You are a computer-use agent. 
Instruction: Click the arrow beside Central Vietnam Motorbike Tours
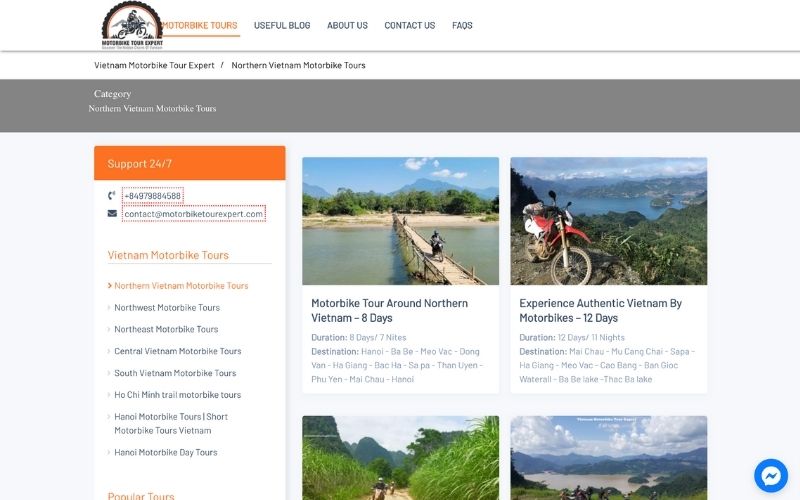[109, 351]
